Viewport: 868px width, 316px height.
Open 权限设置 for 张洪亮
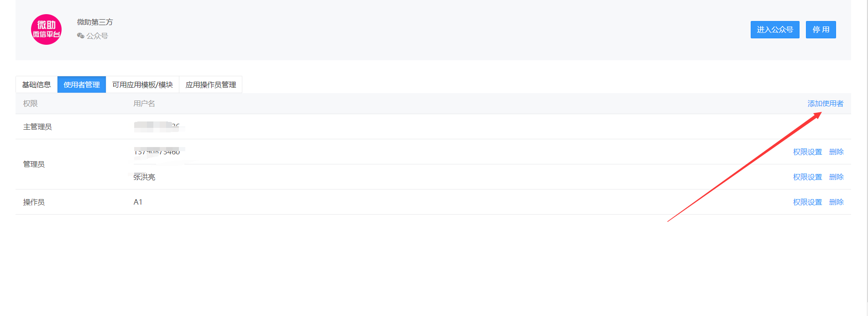pos(807,177)
